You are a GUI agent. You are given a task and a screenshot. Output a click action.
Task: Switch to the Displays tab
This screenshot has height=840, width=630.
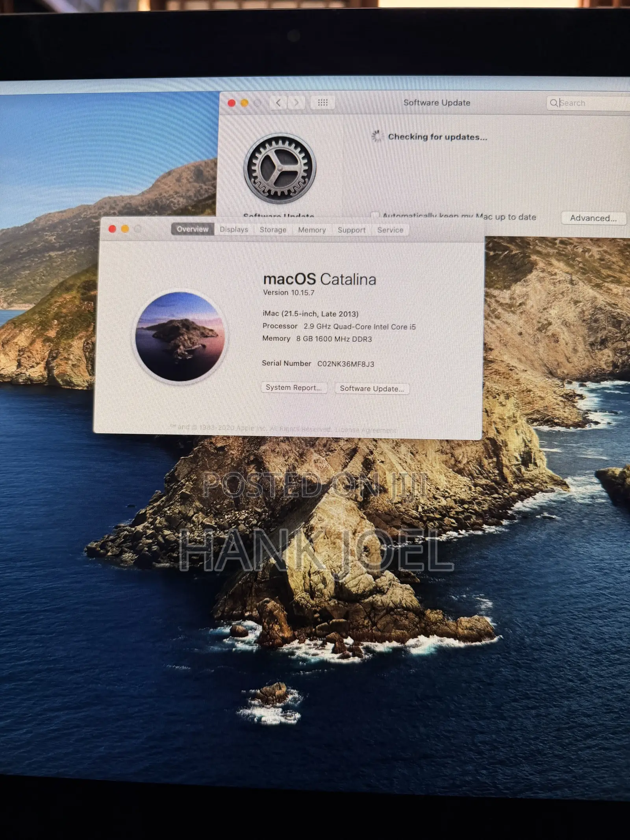(x=234, y=229)
